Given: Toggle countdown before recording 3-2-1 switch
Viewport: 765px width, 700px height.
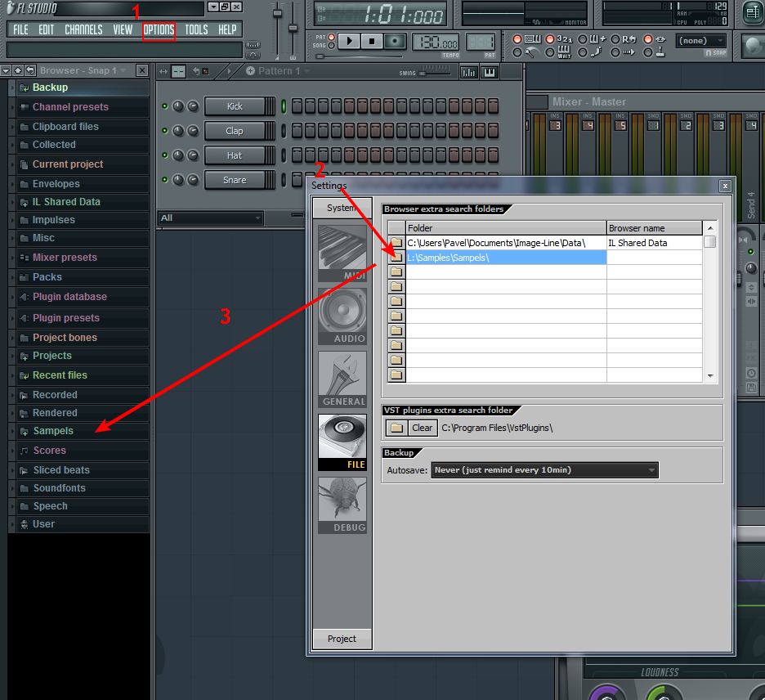Looking at the screenshot, I should (x=550, y=39).
